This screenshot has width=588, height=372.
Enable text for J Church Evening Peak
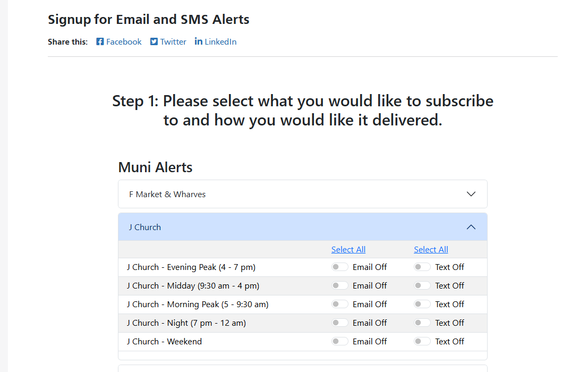pos(422,267)
